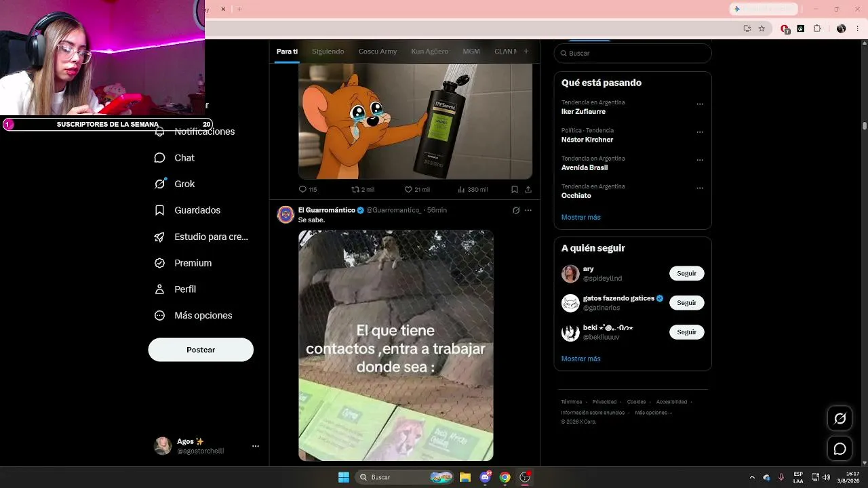
Task: Open the Chrome profile avatar menu
Action: [842, 28]
